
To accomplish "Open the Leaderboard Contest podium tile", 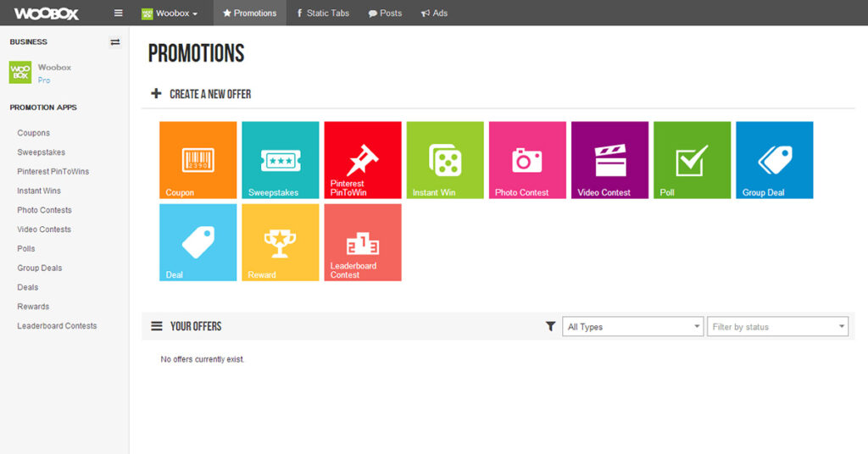I will point(362,242).
